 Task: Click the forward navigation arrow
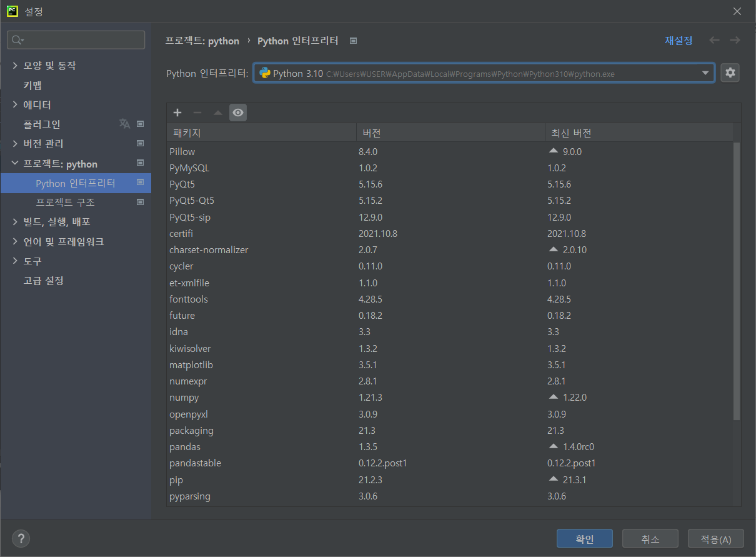point(735,40)
